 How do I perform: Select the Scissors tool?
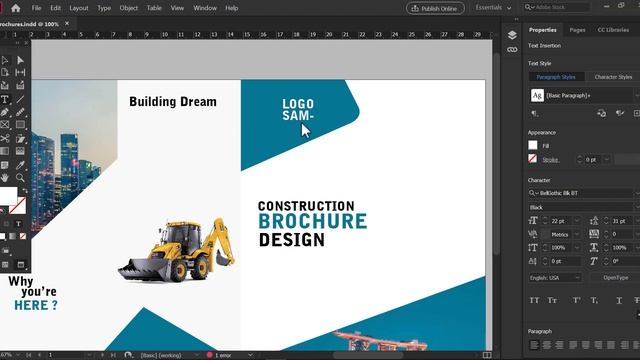pyautogui.click(x=5, y=139)
